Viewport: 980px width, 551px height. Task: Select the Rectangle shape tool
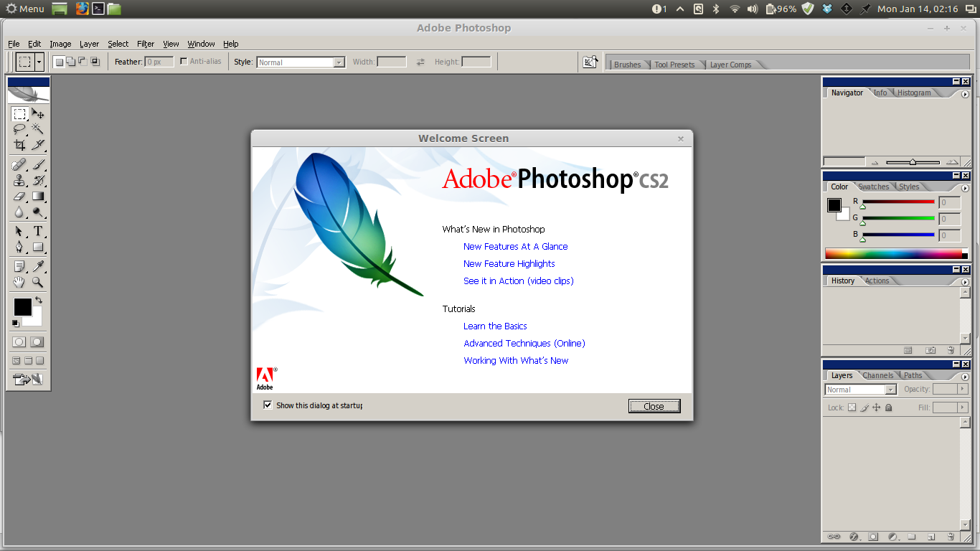(x=38, y=247)
